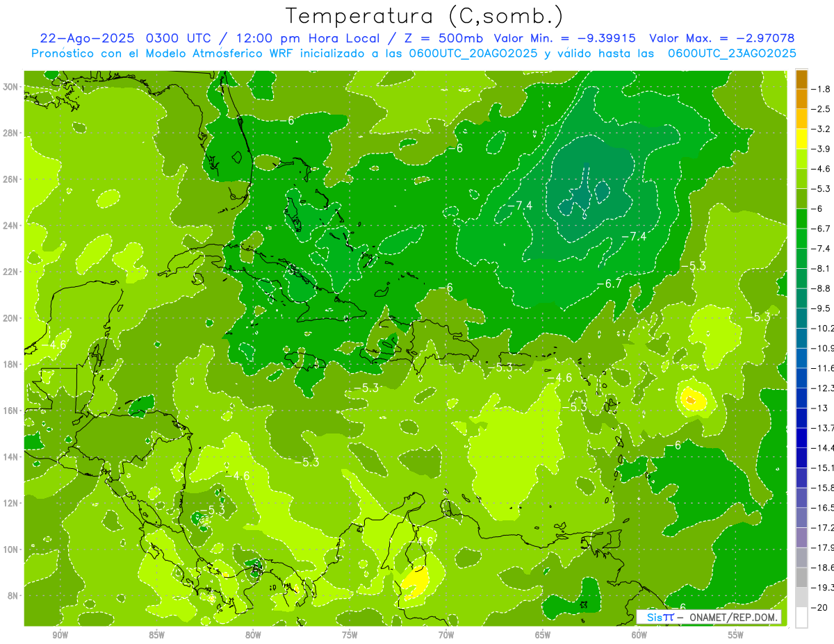Click the yellow swatch between -3.2 and -3.9

click(x=801, y=139)
